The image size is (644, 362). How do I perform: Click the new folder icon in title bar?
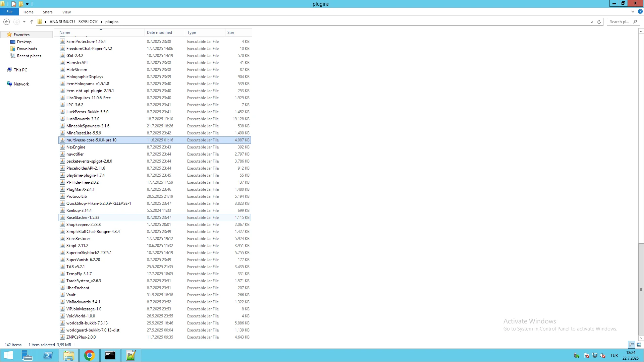tap(21, 4)
